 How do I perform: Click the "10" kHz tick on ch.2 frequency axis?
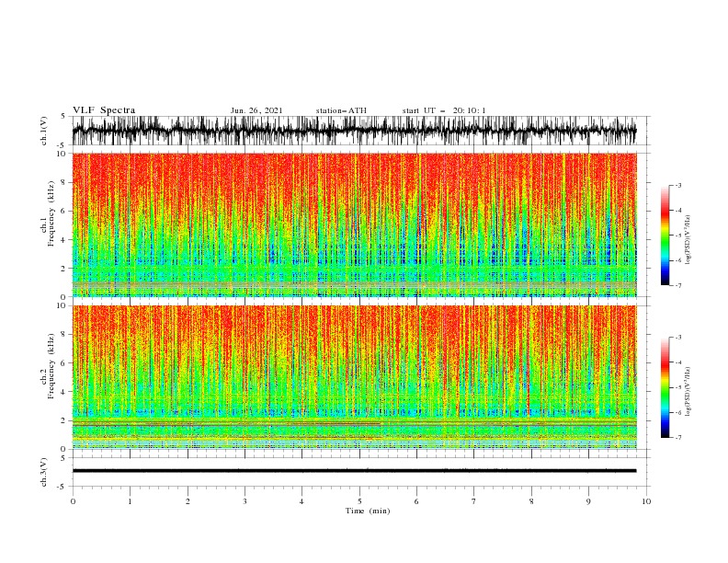click(62, 305)
